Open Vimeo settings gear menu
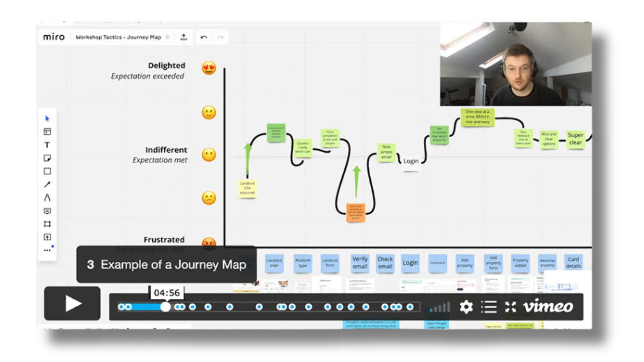 pos(466,307)
